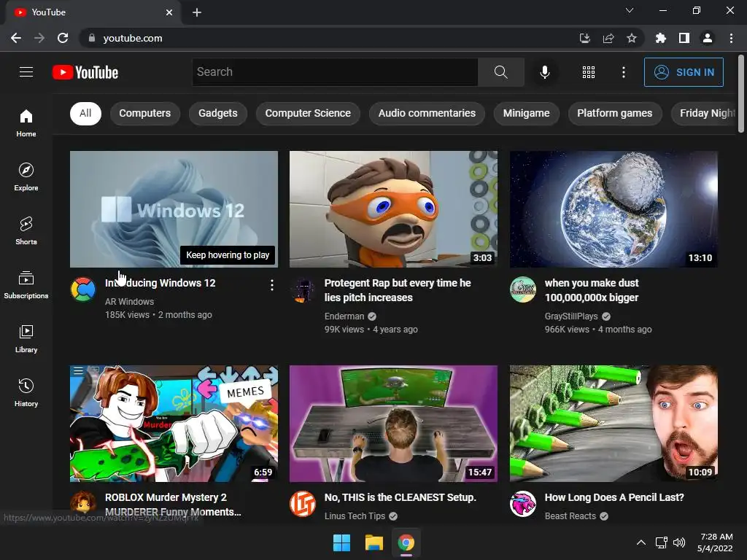The height and width of the screenshot is (560, 747).
Task: Open the volume icon in system tray
Action: (x=679, y=542)
